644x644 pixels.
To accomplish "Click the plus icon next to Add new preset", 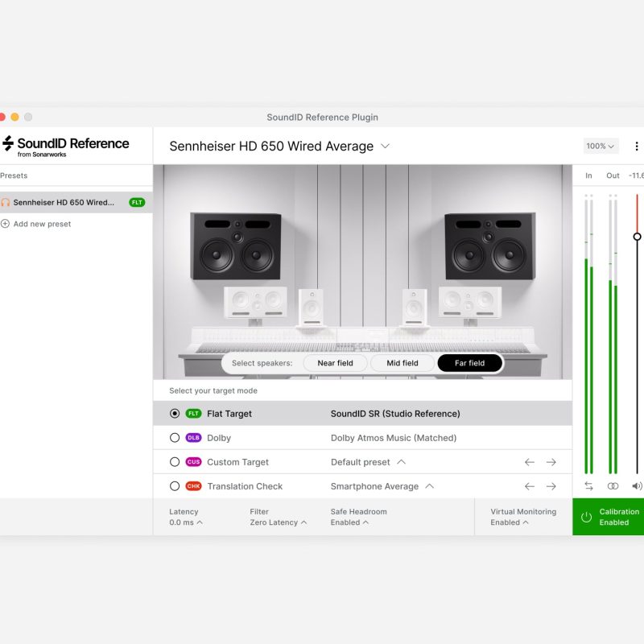I will [x=5, y=224].
